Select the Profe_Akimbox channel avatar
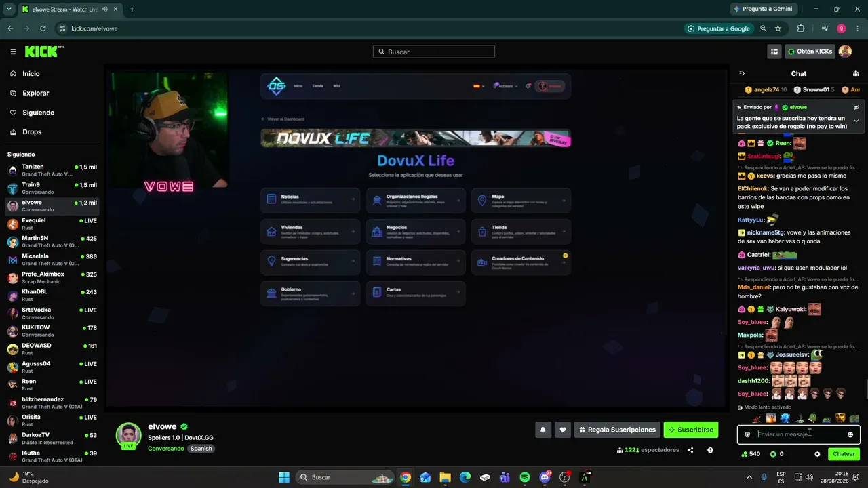Image resolution: width=868 pixels, height=488 pixels. (x=13, y=277)
